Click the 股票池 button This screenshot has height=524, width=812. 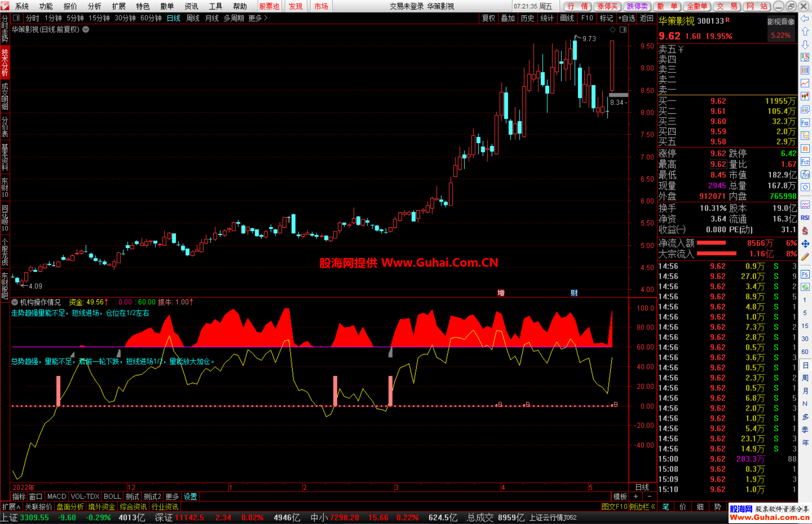[269, 6]
